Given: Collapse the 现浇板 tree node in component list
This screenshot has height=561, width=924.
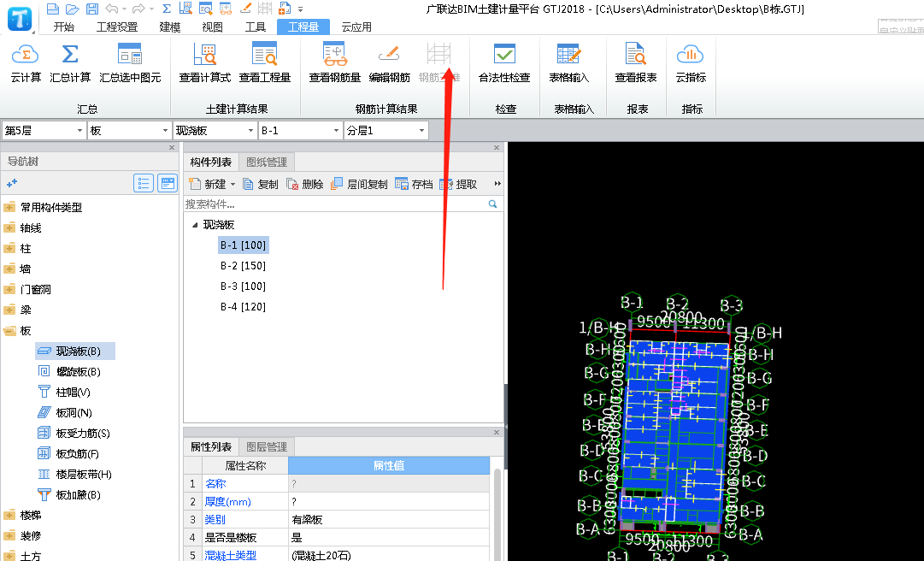Looking at the screenshot, I should tap(195, 225).
